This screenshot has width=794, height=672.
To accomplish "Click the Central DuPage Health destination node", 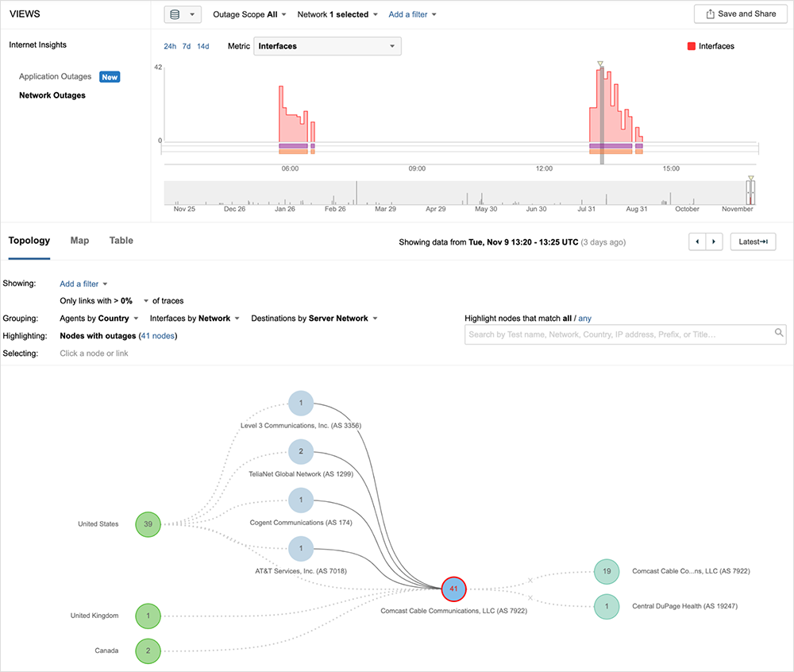I will coord(607,607).
